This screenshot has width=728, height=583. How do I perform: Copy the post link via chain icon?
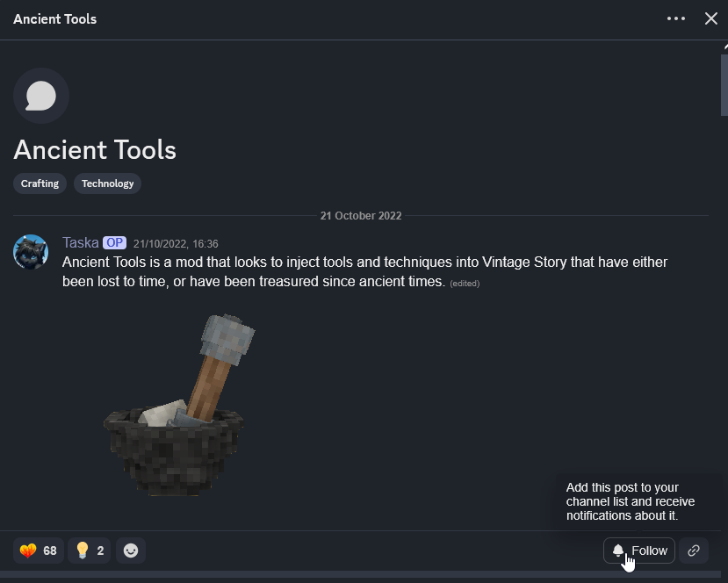tap(694, 551)
